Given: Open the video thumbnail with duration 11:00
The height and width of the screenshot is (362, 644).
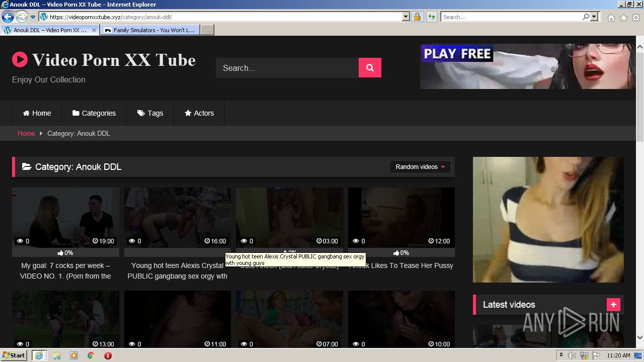Looking at the screenshot, I should [178, 319].
